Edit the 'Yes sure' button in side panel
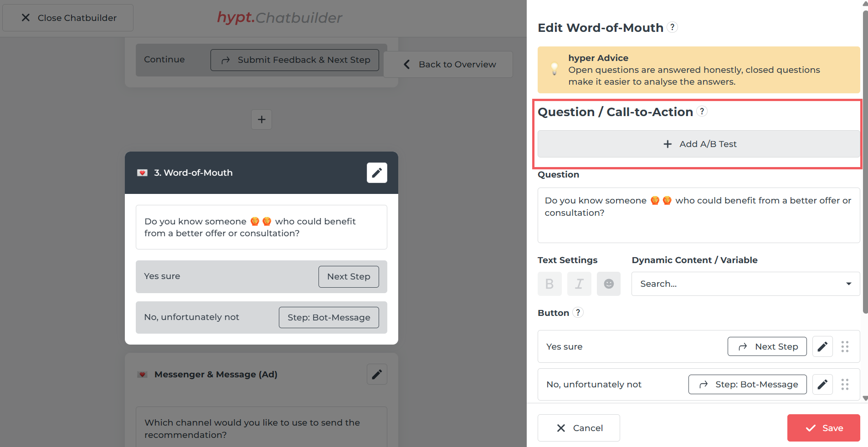868x447 pixels. pos(822,346)
